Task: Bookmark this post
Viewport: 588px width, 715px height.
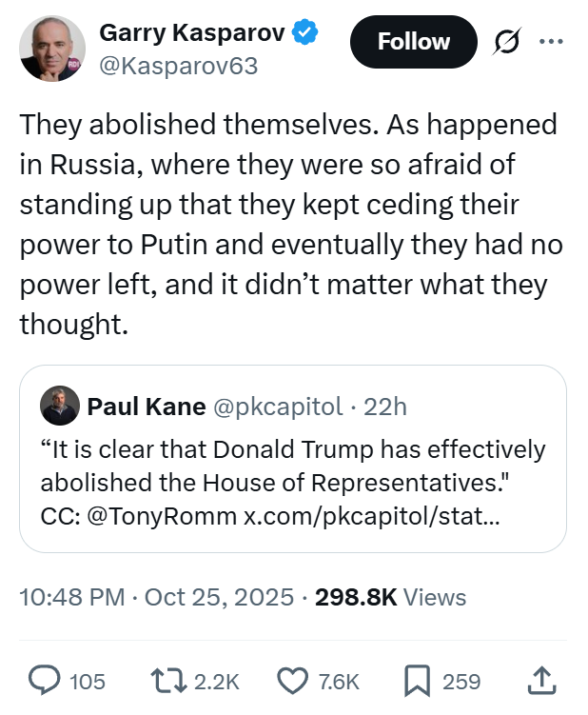Action: point(417,681)
